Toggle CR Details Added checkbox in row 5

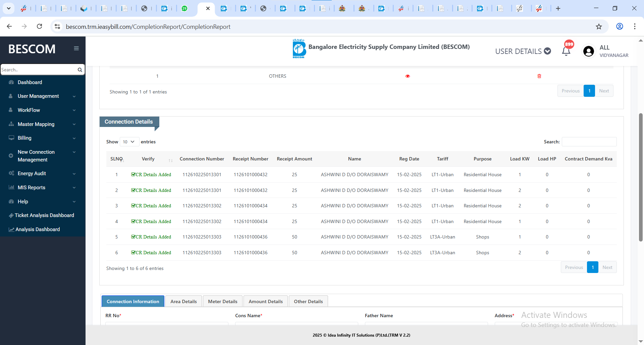[133, 237]
